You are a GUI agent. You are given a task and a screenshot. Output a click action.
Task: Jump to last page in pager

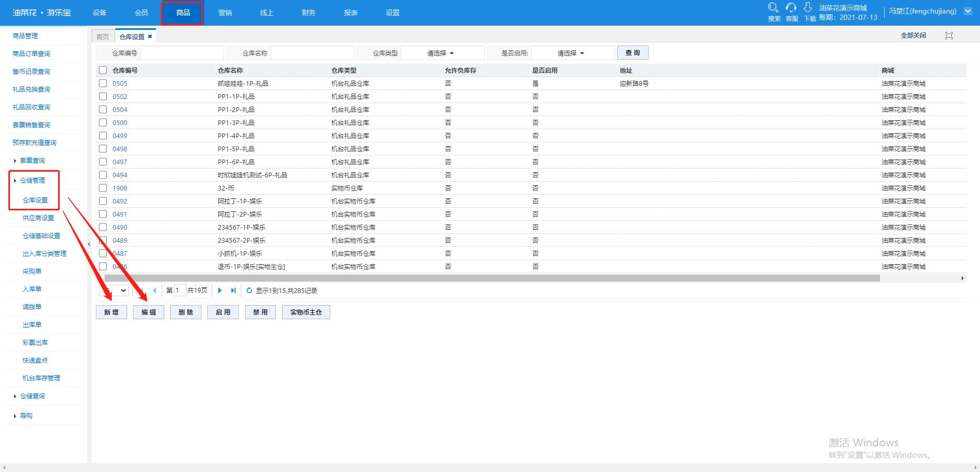click(233, 290)
